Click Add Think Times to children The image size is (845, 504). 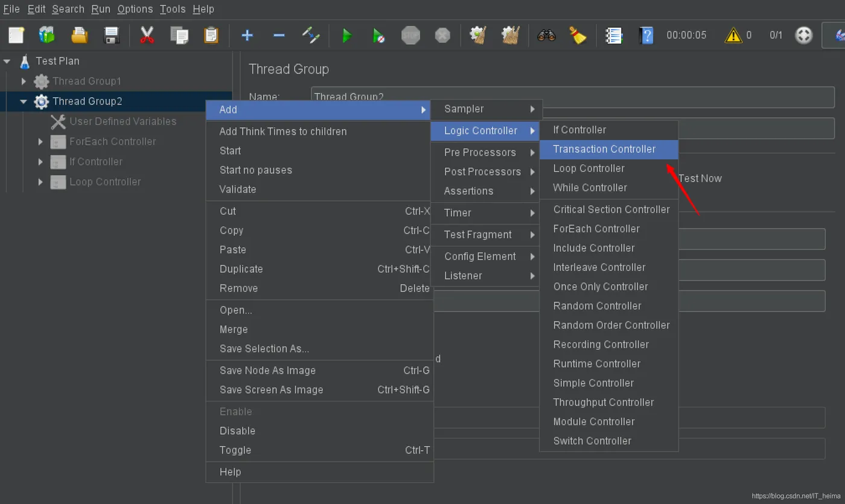tap(283, 132)
